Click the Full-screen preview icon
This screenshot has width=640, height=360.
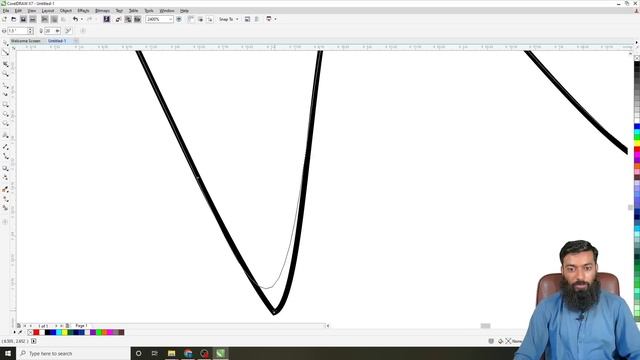[179, 19]
